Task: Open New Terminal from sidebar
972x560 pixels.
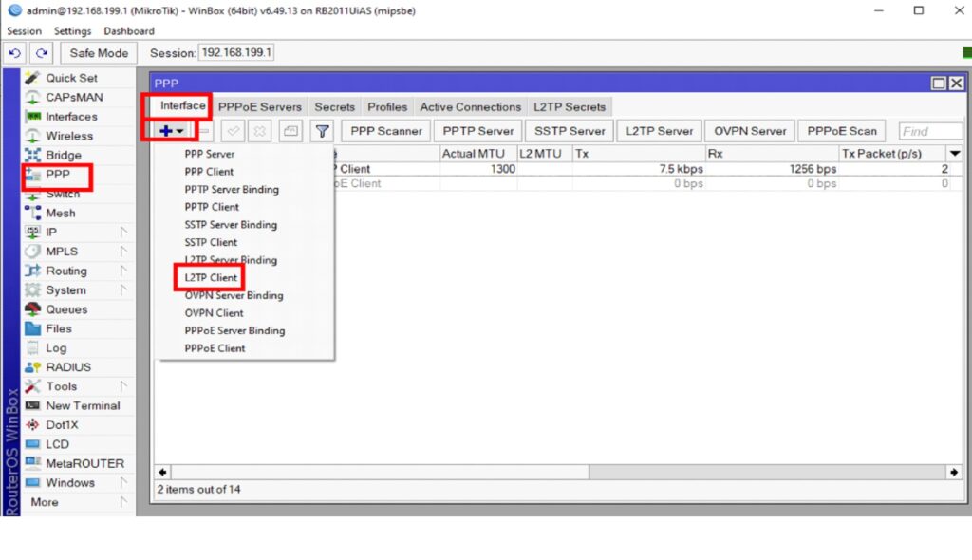Action: point(83,405)
